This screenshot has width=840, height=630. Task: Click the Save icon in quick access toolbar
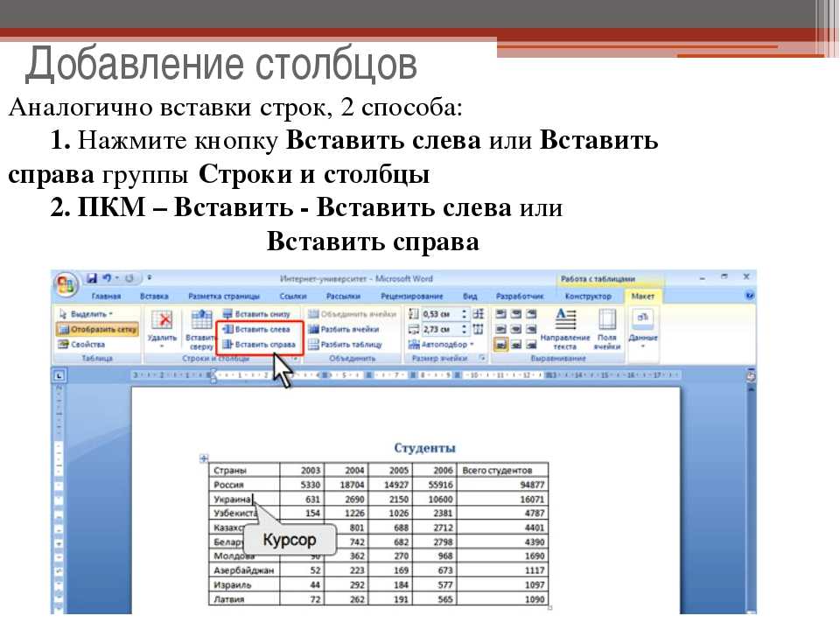point(92,278)
